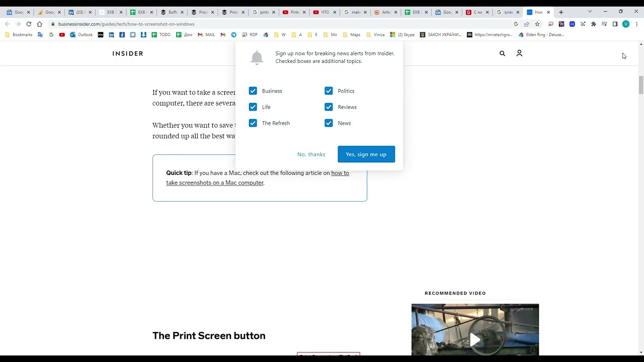This screenshot has width=644, height=362.
Task: Open the Gmail M bookmark icon
Action: tap(223, 35)
